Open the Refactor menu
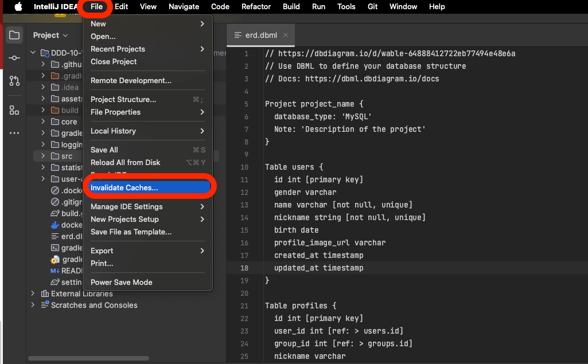This screenshot has height=364, width=588. 256,6
